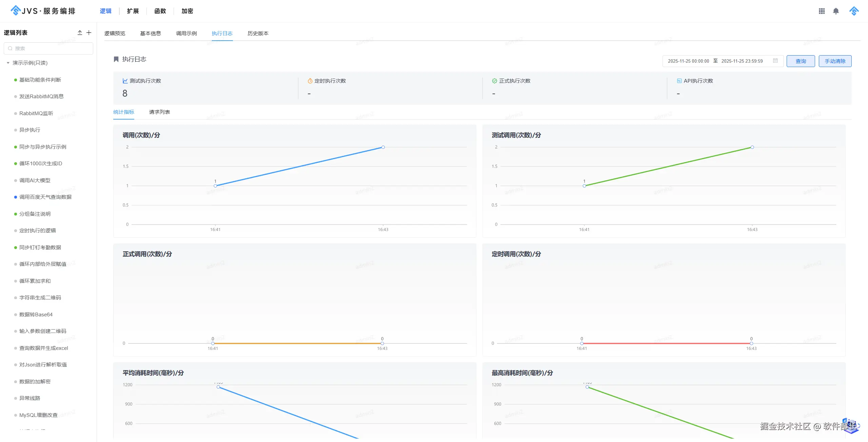Viewport: 868px width, 442px height.
Task: Click the bookmark icon next to 执行日志
Action: pos(116,59)
